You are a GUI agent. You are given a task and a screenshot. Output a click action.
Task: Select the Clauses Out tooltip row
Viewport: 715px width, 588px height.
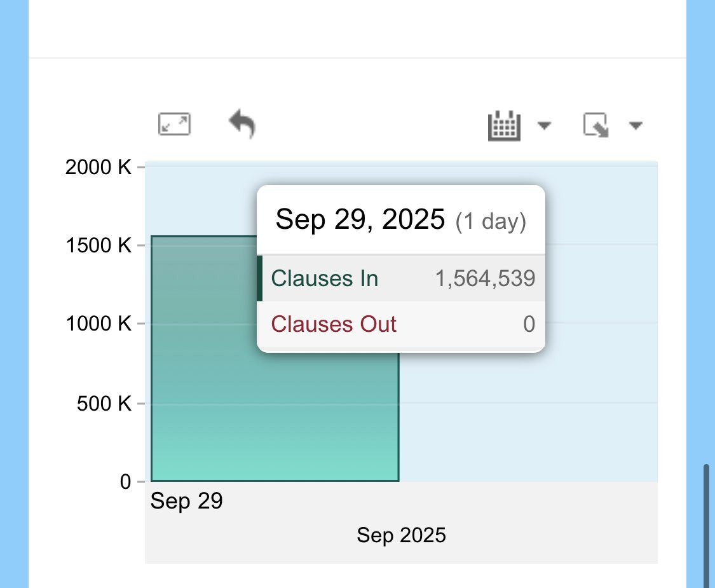pyautogui.click(x=401, y=324)
